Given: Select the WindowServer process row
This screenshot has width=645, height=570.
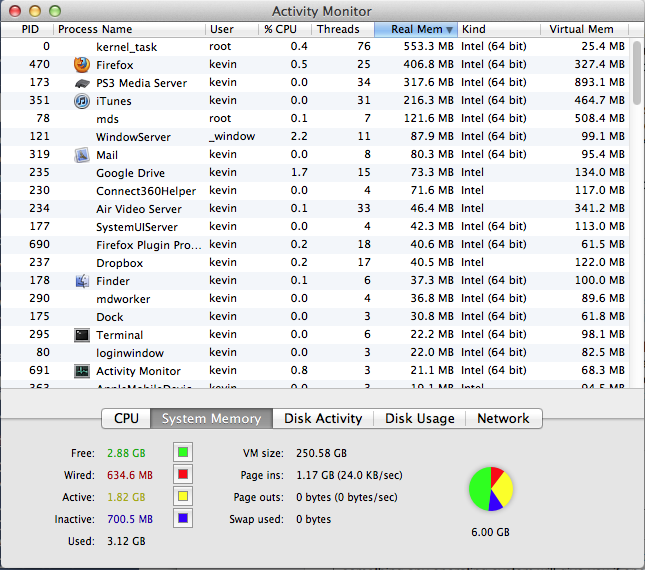Looking at the screenshot, I should coord(315,137).
